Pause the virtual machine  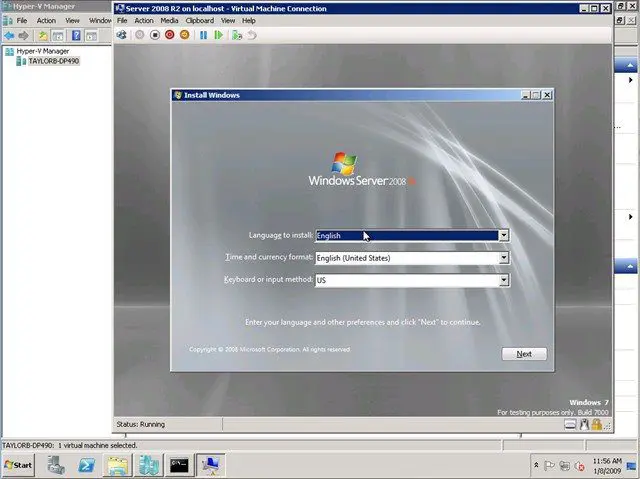[x=203, y=35]
